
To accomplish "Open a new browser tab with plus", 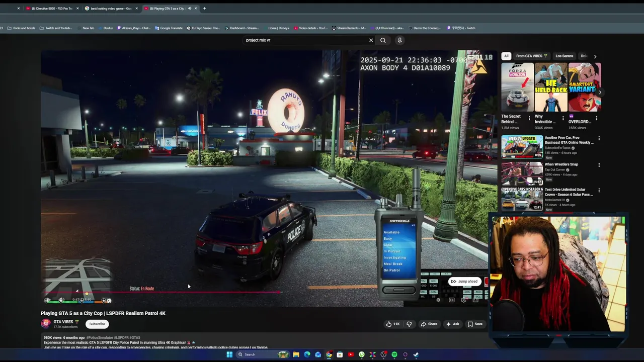I will [x=204, y=9].
